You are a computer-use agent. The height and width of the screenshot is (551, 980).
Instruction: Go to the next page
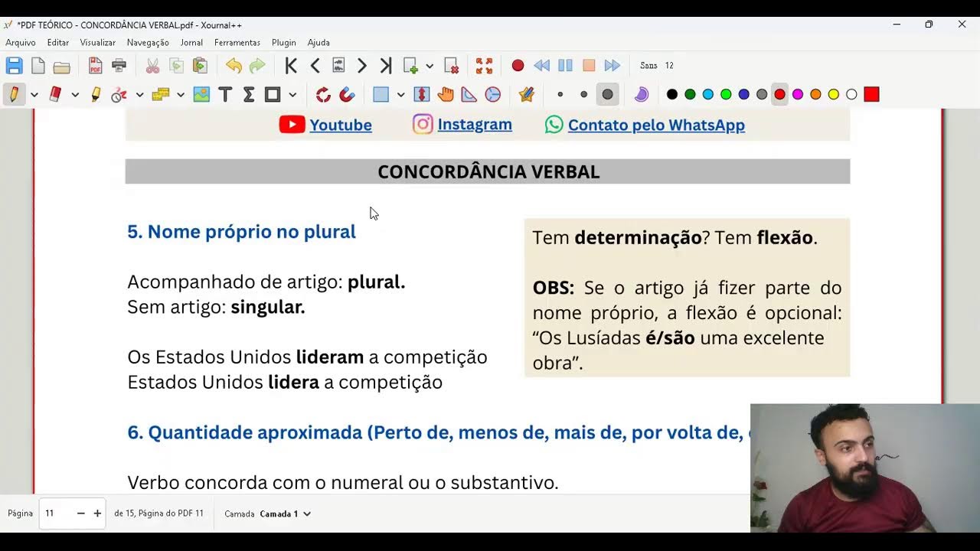click(362, 66)
